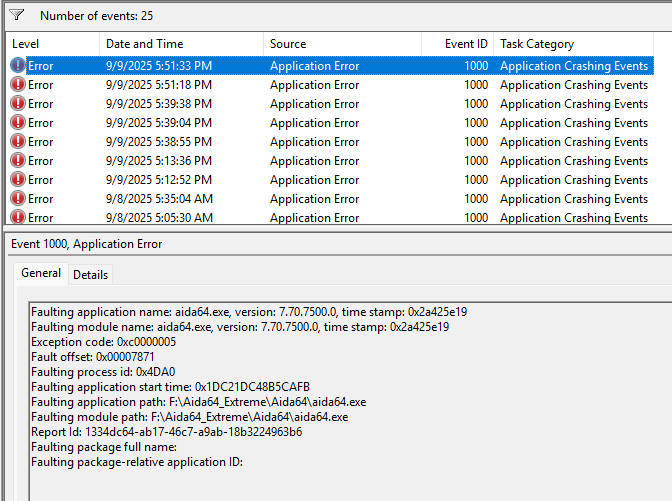672x501 pixels.
Task: Click the Report Id line
Action: coord(166,432)
